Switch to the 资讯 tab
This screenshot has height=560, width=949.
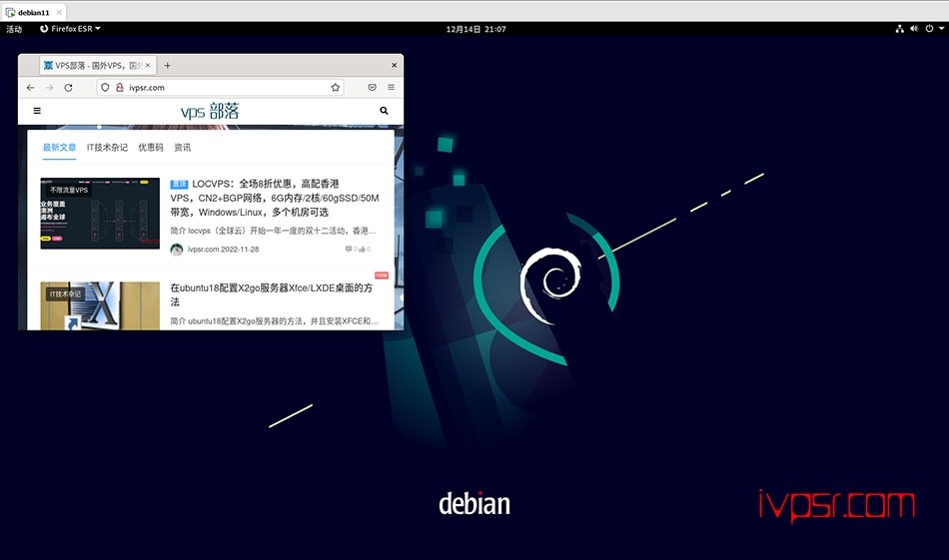182,148
